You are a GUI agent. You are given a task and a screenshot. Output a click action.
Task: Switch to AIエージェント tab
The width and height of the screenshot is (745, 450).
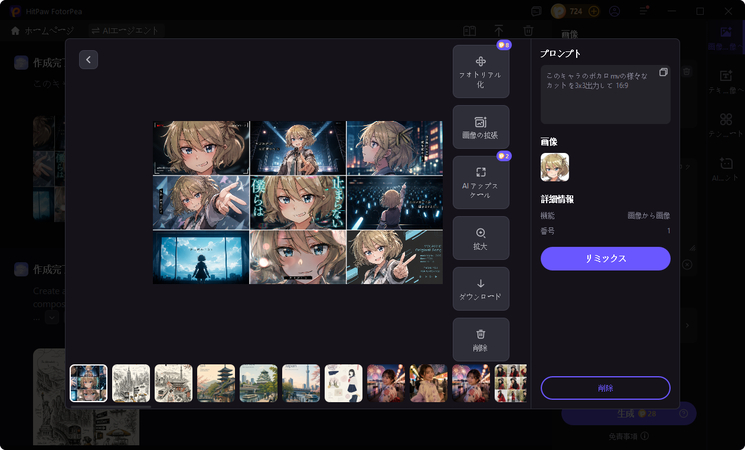[125, 31]
